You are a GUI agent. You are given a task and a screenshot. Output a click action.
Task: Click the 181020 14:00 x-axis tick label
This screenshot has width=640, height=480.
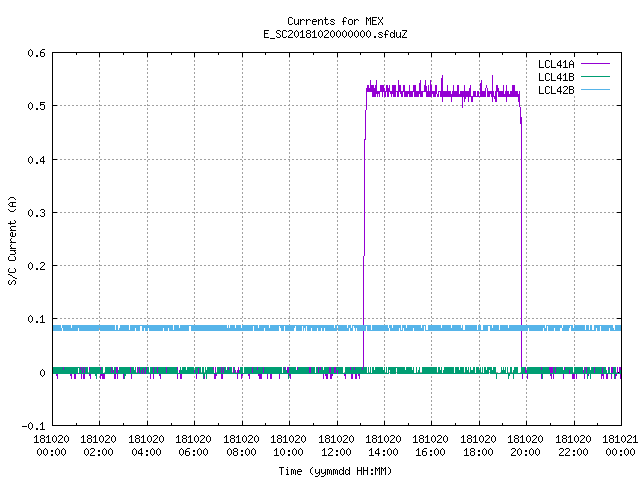tap(383, 446)
